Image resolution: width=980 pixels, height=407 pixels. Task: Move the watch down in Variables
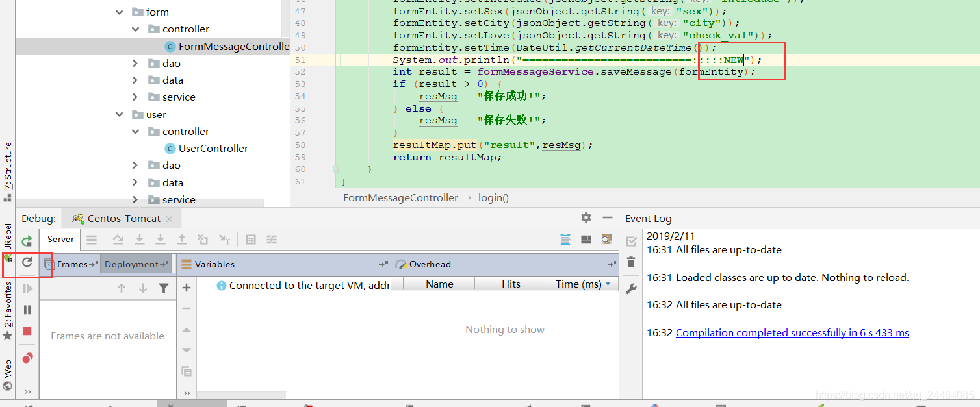187,351
